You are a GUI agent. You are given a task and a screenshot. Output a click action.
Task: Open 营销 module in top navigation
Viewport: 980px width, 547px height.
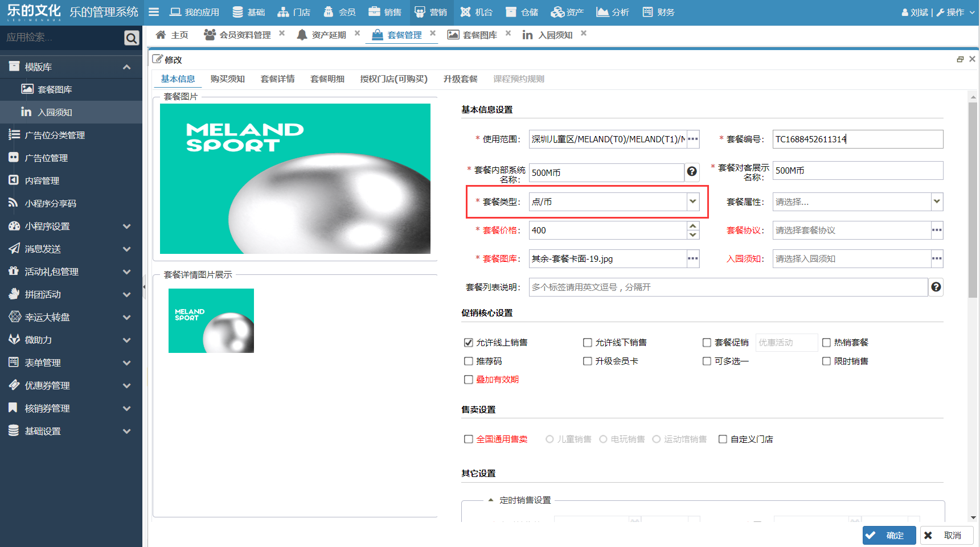click(430, 12)
